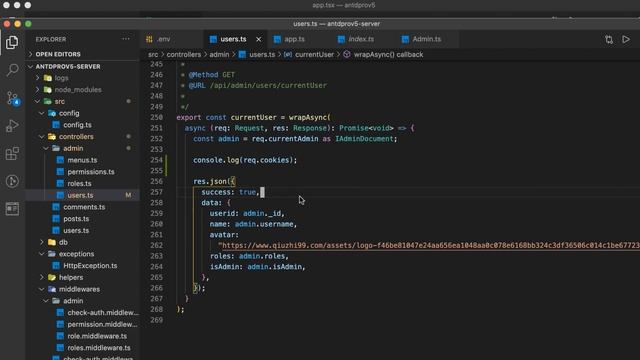Select the modified users.ts in admin folder

coord(82,196)
